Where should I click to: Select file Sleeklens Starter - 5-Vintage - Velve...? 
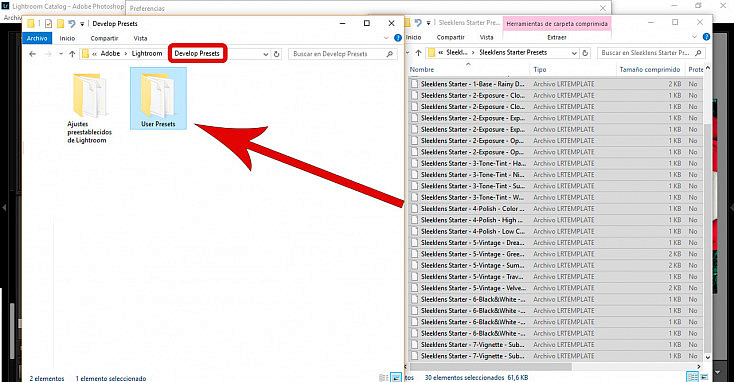pyautogui.click(x=473, y=288)
